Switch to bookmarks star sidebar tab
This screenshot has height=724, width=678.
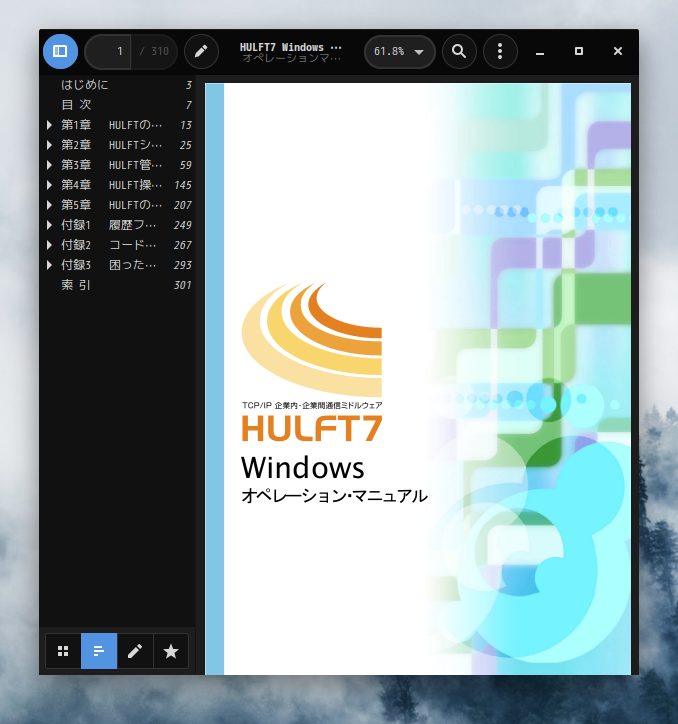[171, 651]
